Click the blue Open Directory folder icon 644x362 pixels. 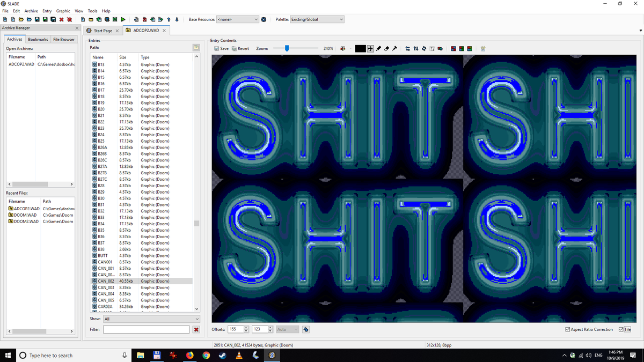[x=30, y=19]
